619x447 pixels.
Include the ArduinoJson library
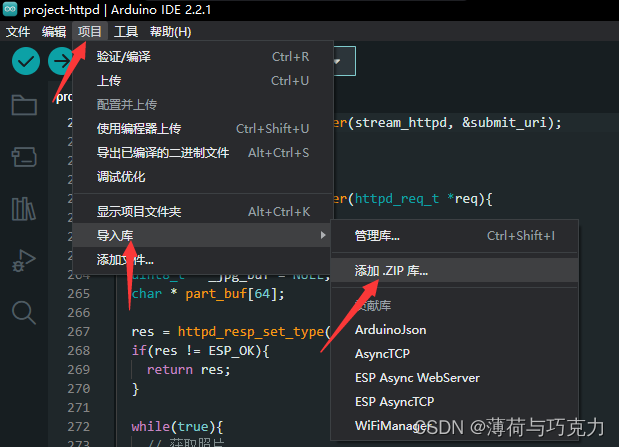454,330
